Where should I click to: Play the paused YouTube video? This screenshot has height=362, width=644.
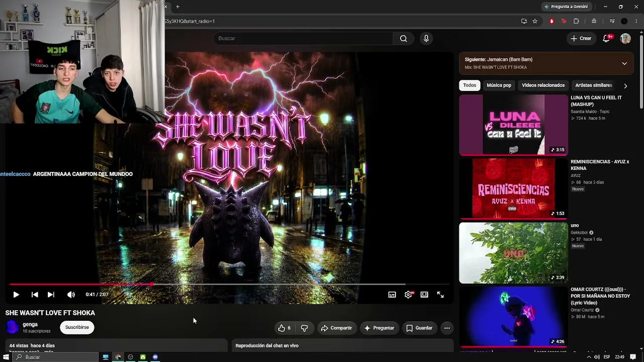click(x=16, y=295)
